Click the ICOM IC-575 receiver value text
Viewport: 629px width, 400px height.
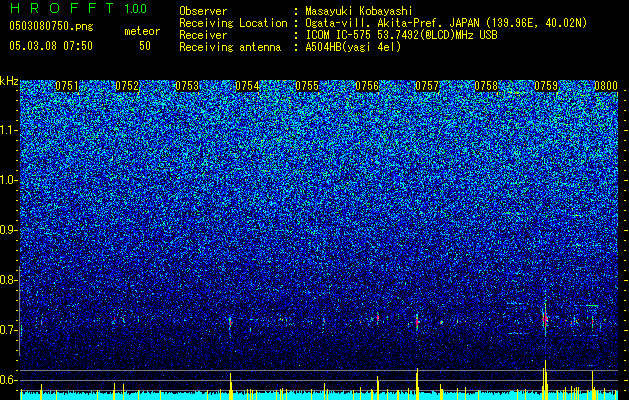(401, 35)
